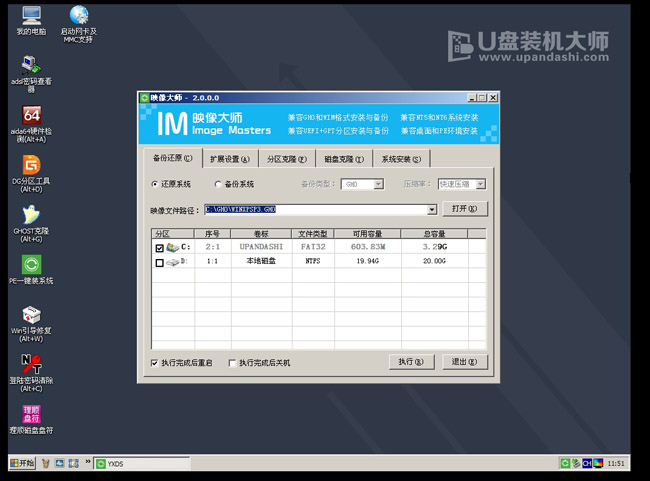Screen dimensions: 650x481
Task: Open the 登陆密码清除 desktop icon
Action: pos(32,373)
